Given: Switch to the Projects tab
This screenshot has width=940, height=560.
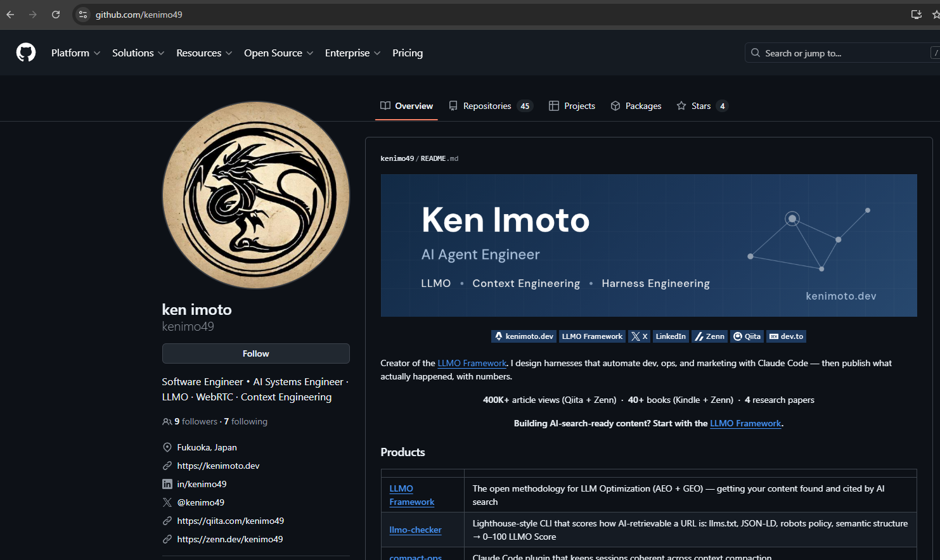Looking at the screenshot, I should (x=572, y=106).
